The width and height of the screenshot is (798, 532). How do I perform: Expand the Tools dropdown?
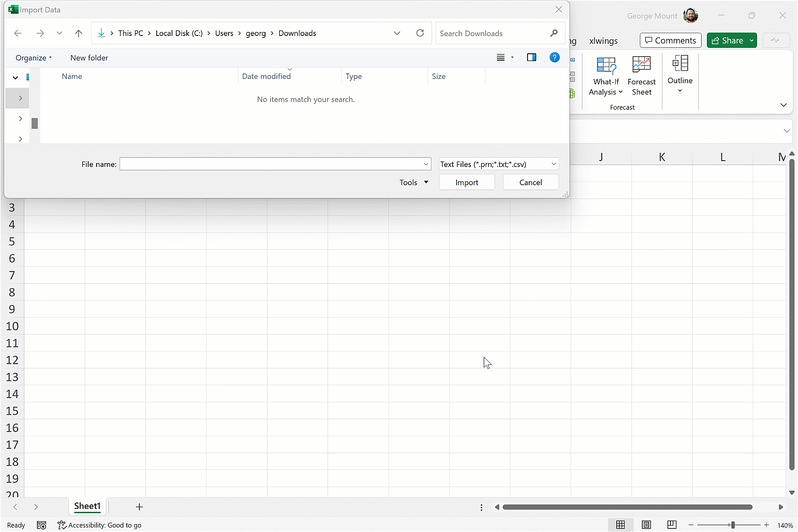[414, 182]
